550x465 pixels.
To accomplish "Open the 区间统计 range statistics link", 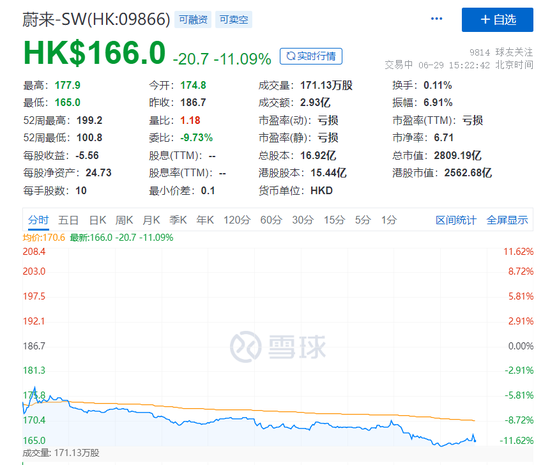I will point(456,220).
